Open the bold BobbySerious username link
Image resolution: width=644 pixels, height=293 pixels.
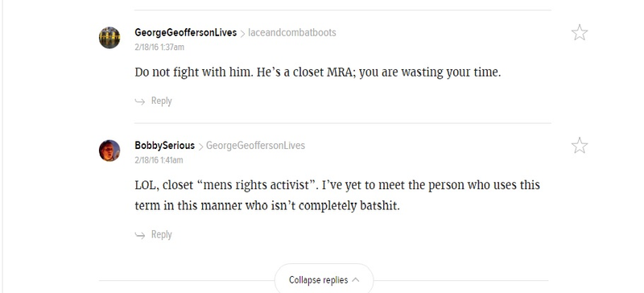click(x=165, y=146)
